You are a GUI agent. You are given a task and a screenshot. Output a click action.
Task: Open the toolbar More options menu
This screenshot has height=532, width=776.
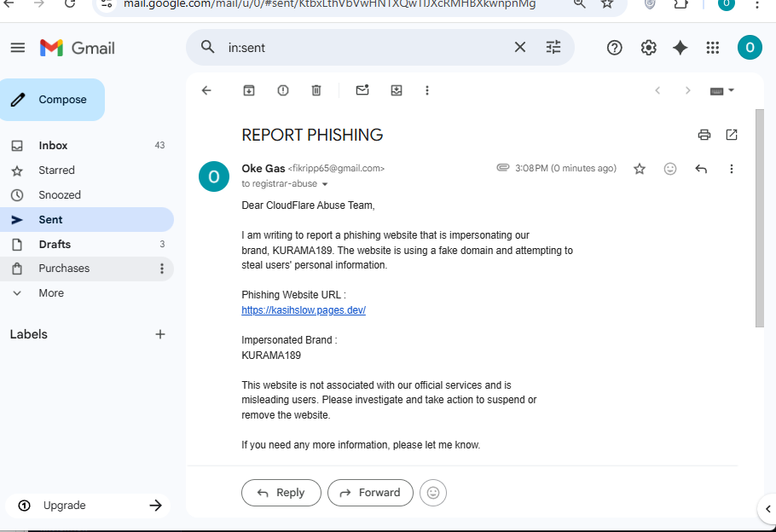[x=427, y=90]
